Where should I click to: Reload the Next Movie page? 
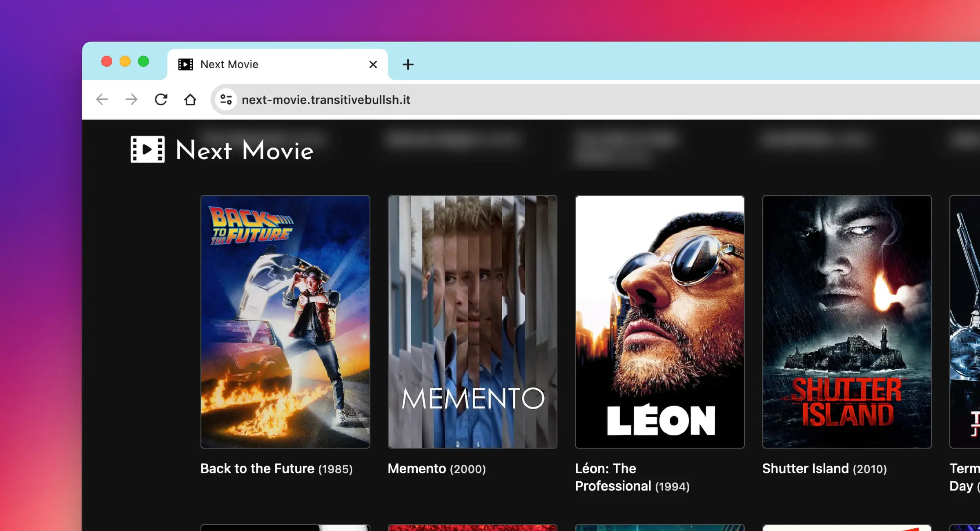[x=161, y=99]
